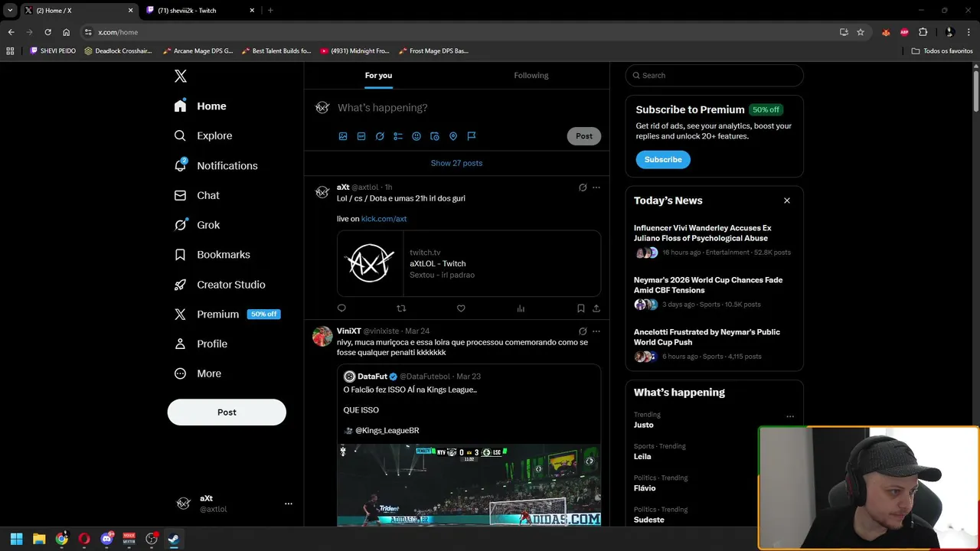Open ViniXT profile avatar
This screenshot has height=551, width=980.
[322, 336]
